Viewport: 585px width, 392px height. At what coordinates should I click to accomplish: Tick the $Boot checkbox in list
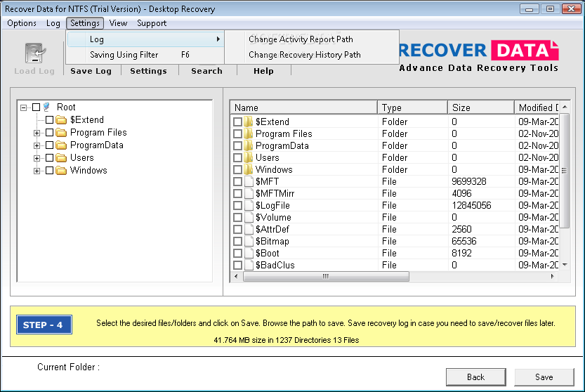[237, 254]
